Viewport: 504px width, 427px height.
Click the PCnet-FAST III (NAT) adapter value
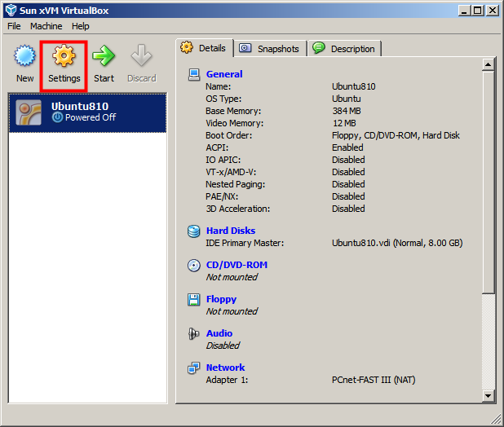pos(374,380)
